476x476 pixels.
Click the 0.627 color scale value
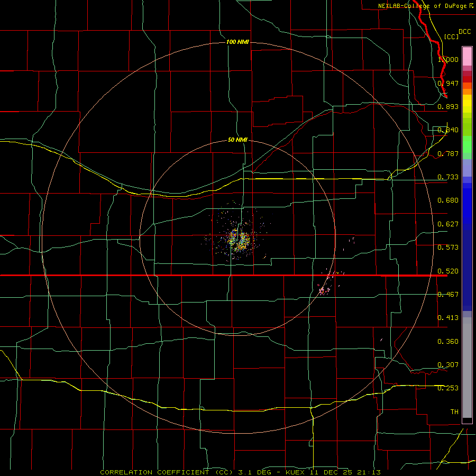[448, 224]
